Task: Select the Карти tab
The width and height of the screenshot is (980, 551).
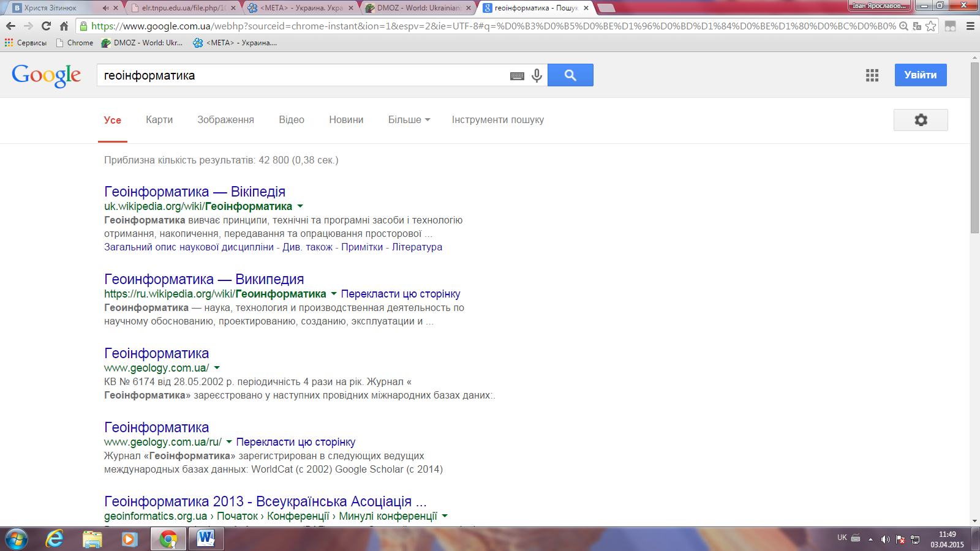Action: (159, 120)
